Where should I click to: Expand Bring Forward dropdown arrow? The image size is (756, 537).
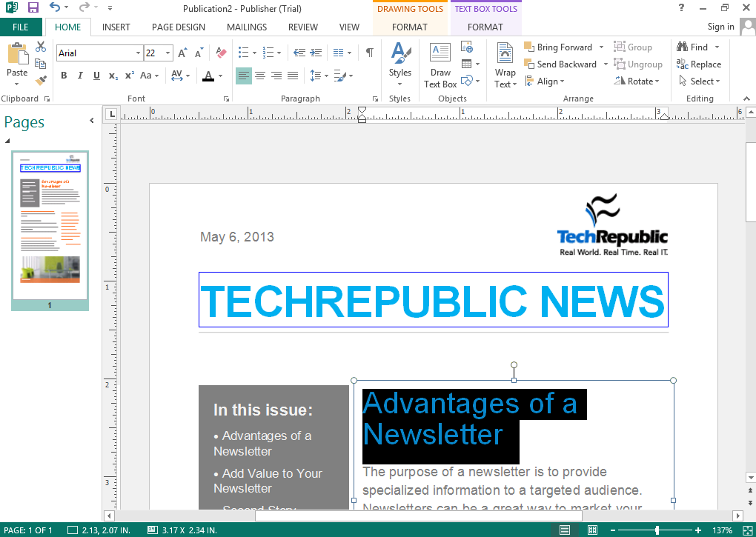(x=601, y=47)
